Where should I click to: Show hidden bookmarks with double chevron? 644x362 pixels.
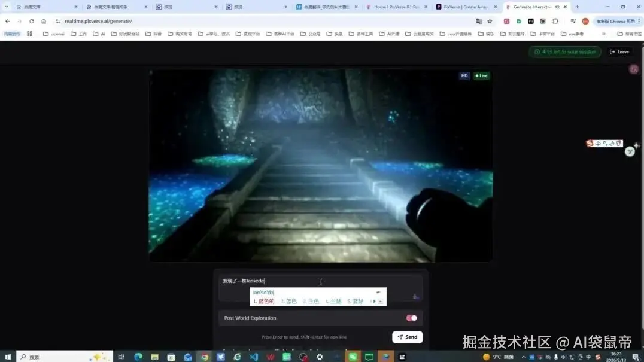(604, 34)
